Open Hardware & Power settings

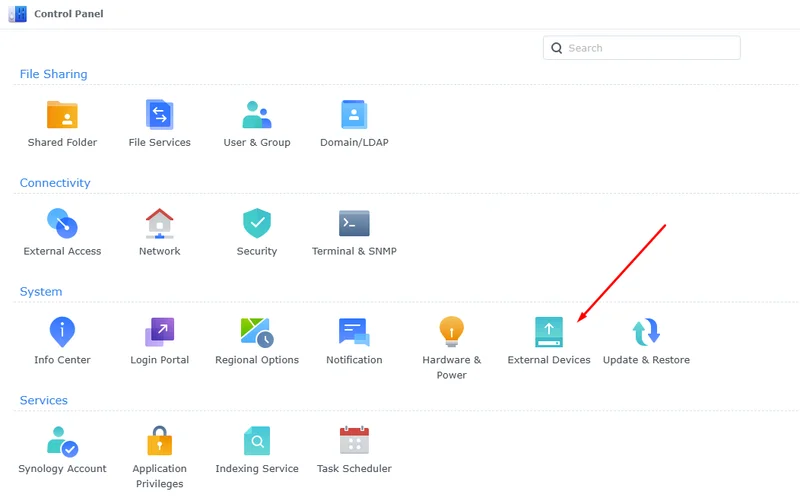[452, 332]
